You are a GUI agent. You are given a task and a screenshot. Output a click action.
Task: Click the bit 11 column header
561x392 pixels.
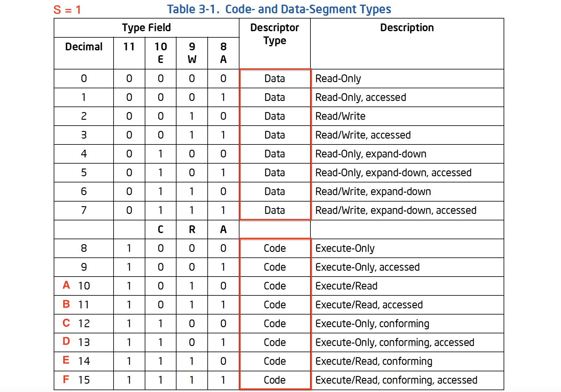click(129, 47)
